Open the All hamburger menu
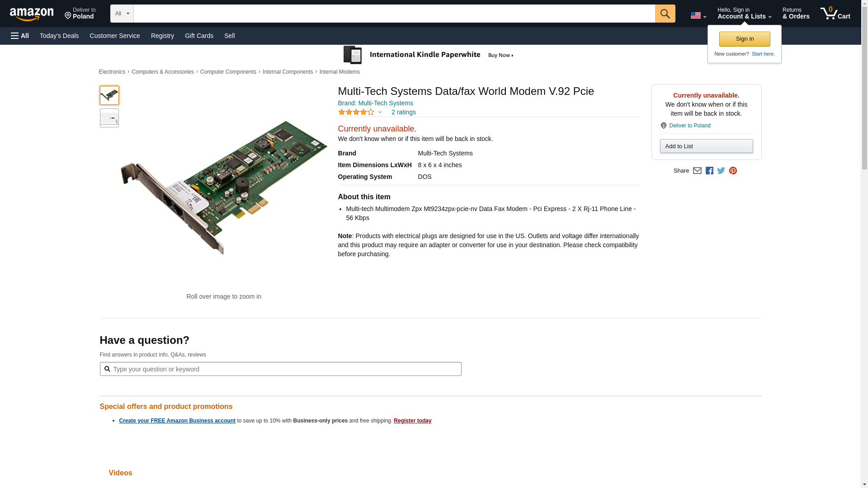The image size is (868, 488). coord(20,36)
